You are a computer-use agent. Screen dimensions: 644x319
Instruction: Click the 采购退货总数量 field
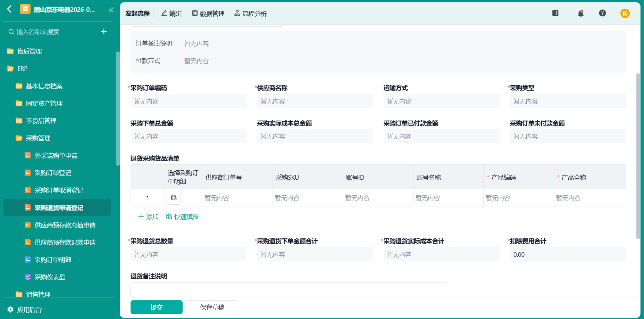click(189, 254)
